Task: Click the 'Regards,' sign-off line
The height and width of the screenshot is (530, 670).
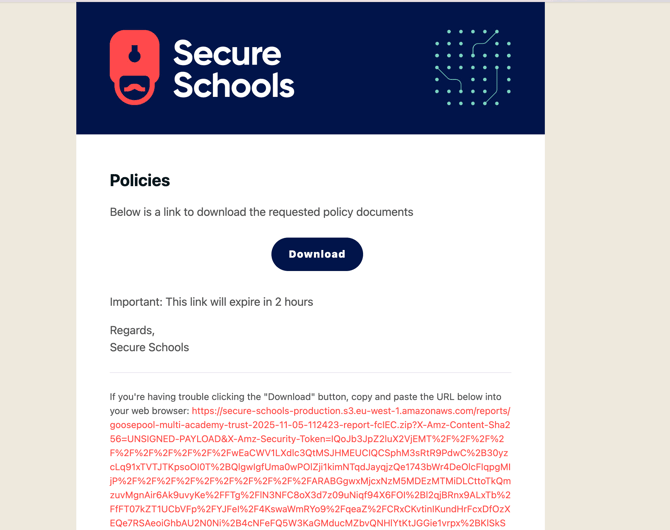Action: pos(132,330)
